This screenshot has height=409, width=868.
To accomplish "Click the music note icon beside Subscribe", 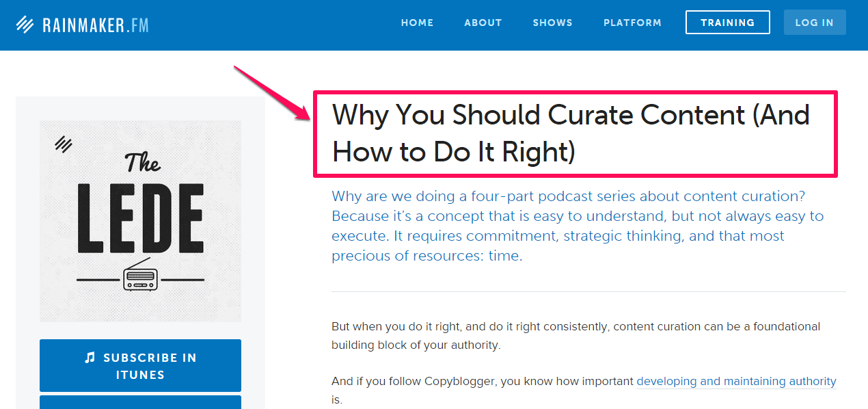I will [90, 357].
